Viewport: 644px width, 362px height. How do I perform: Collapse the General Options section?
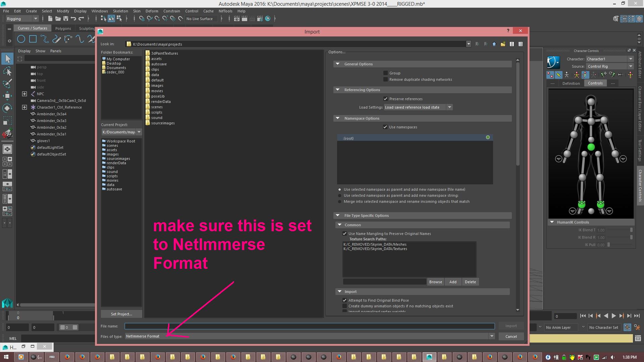[x=338, y=64]
